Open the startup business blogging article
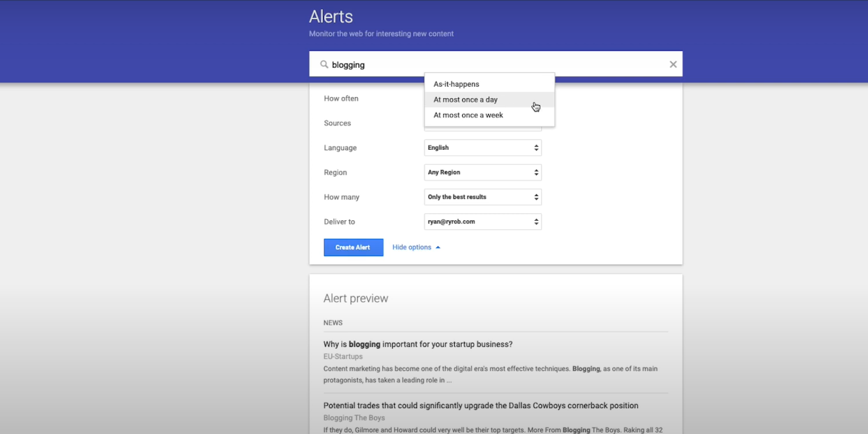The width and height of the screenshot is (868, 434). [418, 344]
